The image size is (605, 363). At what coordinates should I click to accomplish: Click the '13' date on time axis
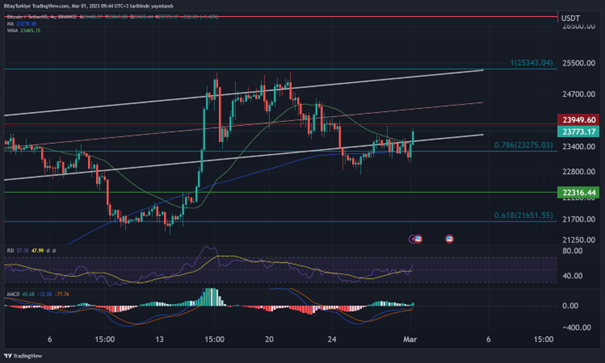coord(159,339)
